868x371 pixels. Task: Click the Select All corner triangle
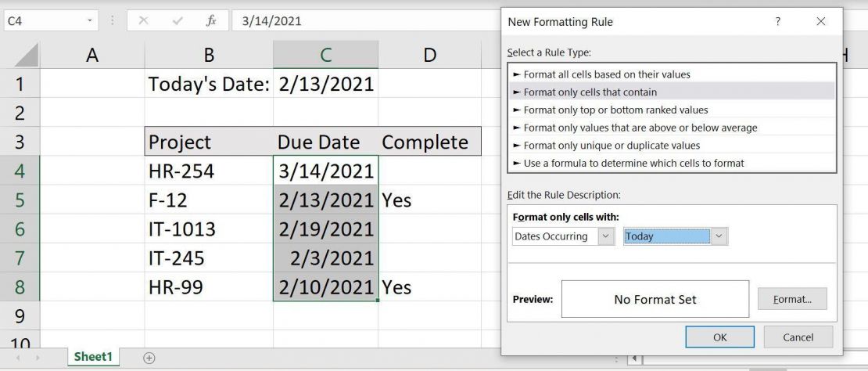[26, 55]
